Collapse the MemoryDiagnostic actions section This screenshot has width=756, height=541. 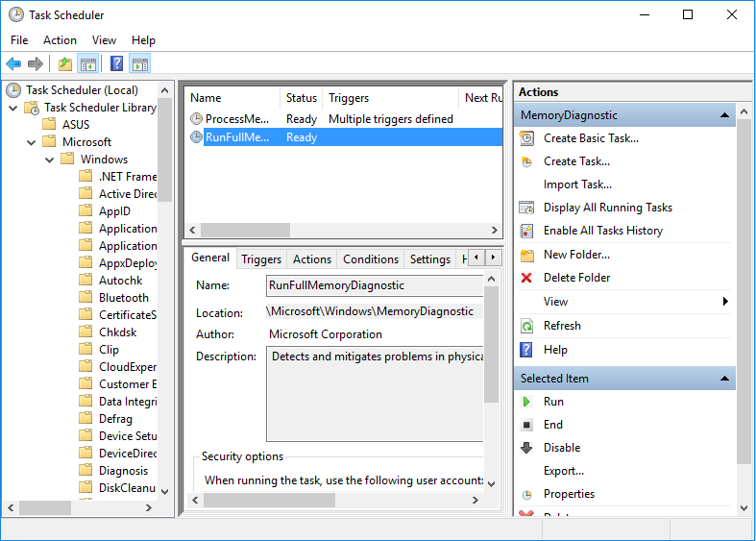point(725,115)
